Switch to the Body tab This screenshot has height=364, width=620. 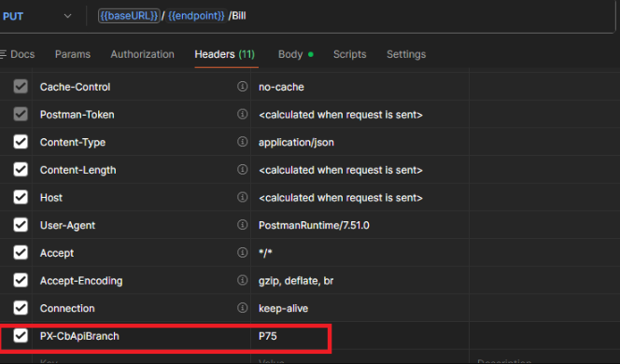tap(295, 54)
